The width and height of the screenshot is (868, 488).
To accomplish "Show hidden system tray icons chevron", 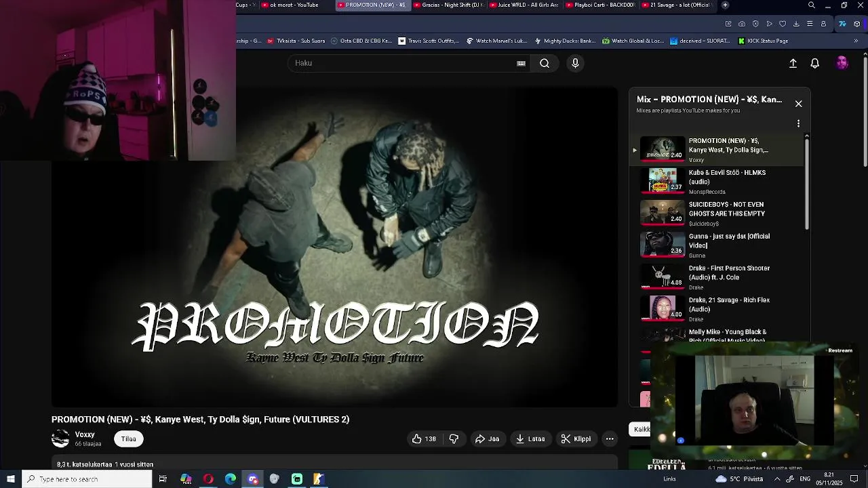I will click(777, 479).
